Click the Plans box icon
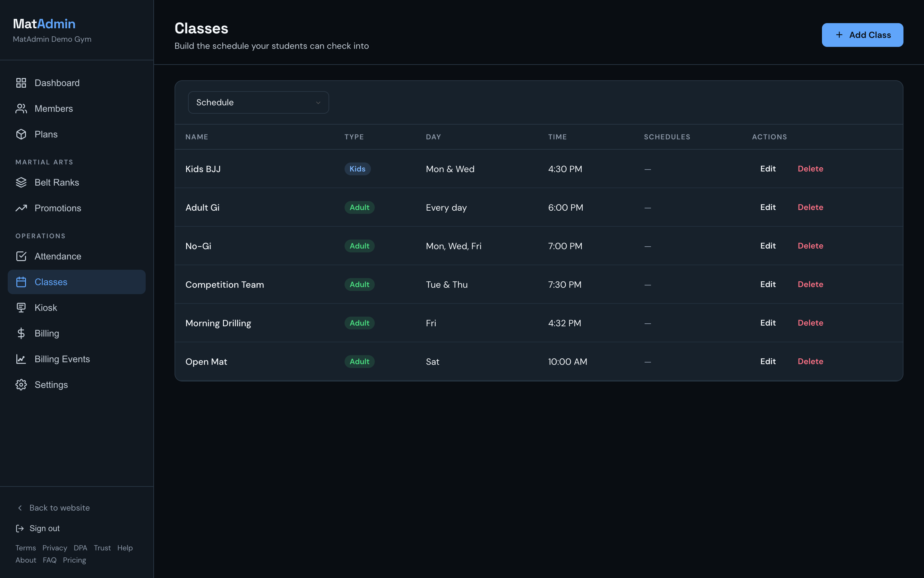This screenshot has width=924, height=578. (21, 134)
